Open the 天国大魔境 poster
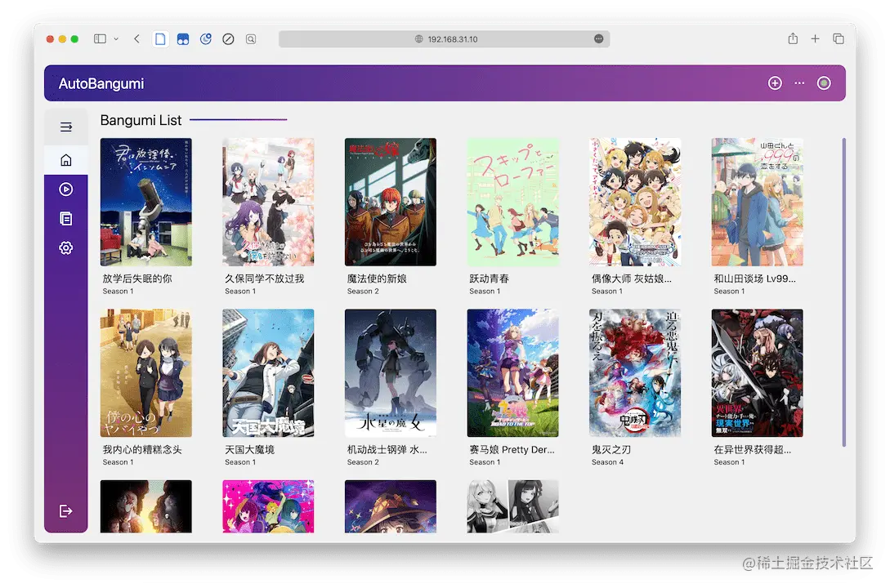This screenshot has height=588, width=890. coord(268,373)
